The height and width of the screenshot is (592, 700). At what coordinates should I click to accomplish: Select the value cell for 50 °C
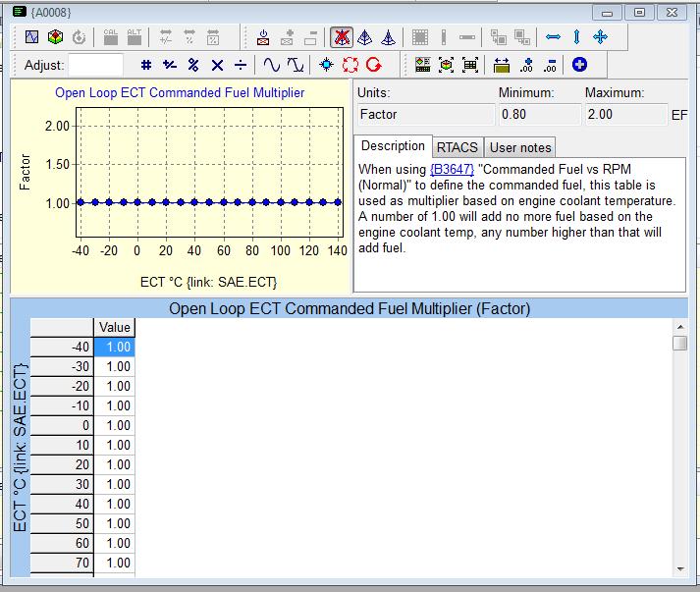(x=114, y=523)
